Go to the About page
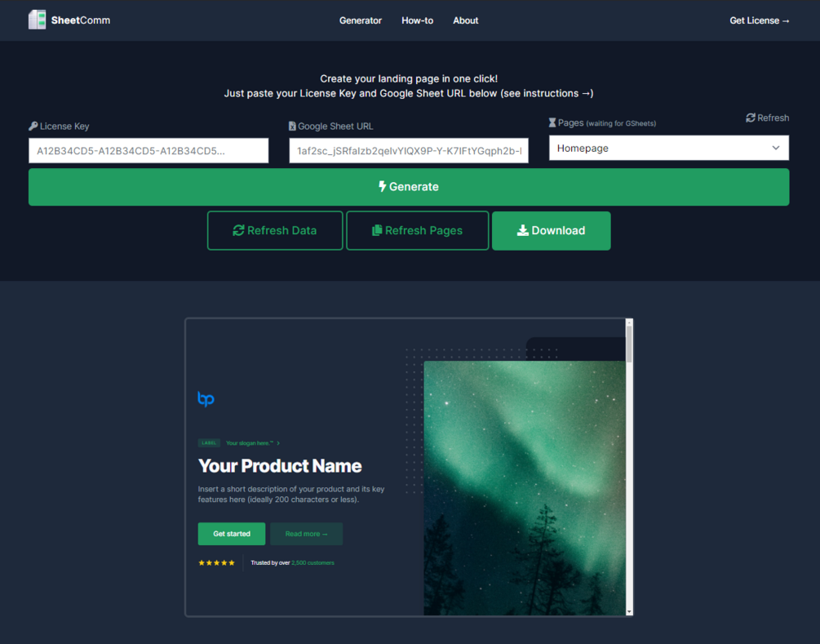This screenshot has height=644, width=820. 465,20
